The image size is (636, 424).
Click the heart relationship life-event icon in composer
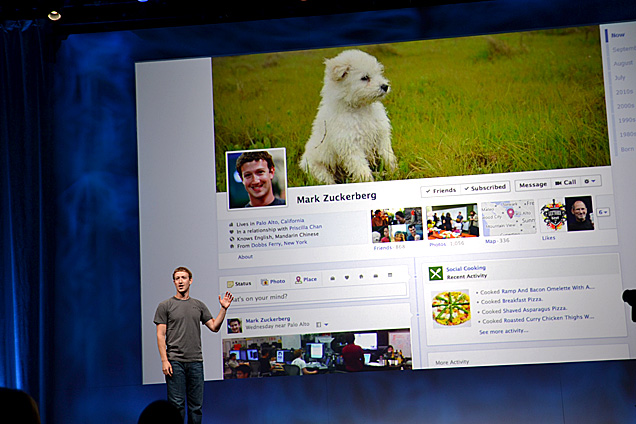(347, 278)
